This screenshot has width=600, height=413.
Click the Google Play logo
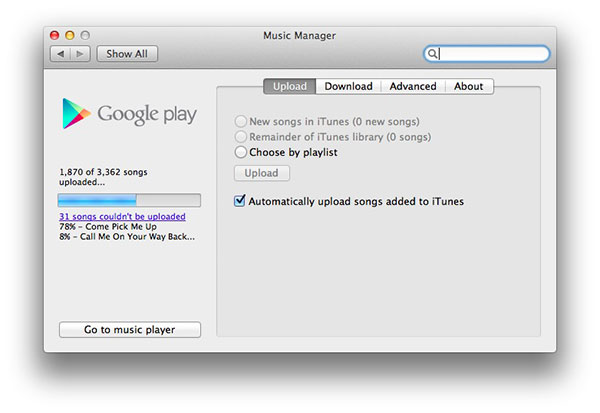[129, 113]
